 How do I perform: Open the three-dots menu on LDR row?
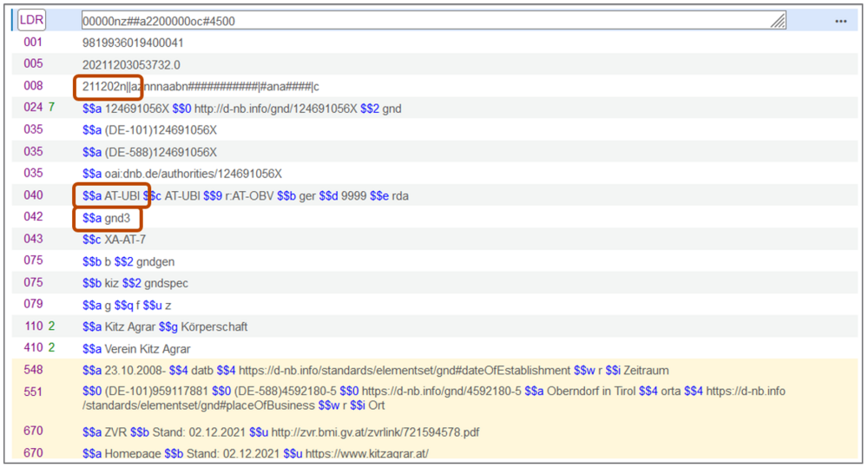(840, 21)
